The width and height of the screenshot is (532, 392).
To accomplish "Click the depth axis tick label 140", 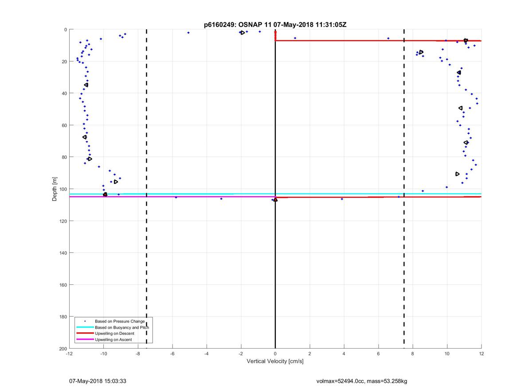I will pos(63,253).
